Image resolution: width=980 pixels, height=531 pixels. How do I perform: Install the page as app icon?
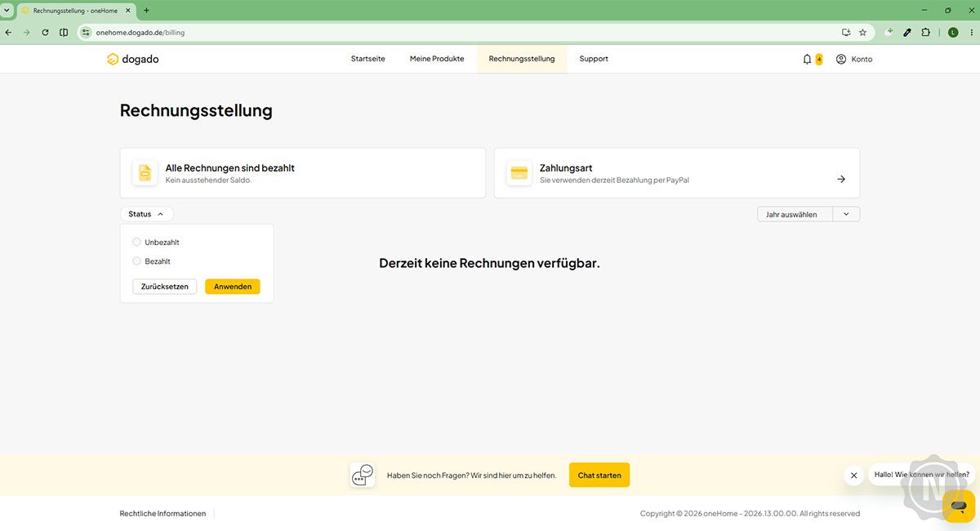click(846, 33)
